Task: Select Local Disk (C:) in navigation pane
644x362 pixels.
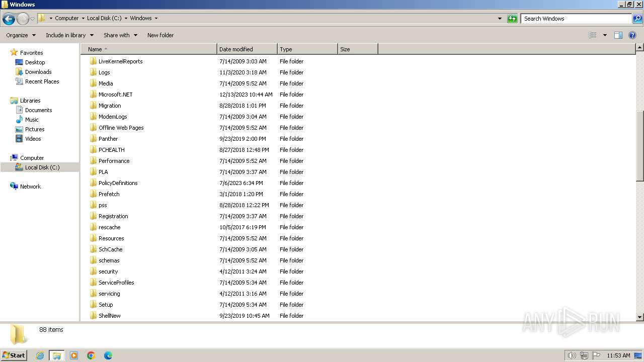Action: point(42,167)
